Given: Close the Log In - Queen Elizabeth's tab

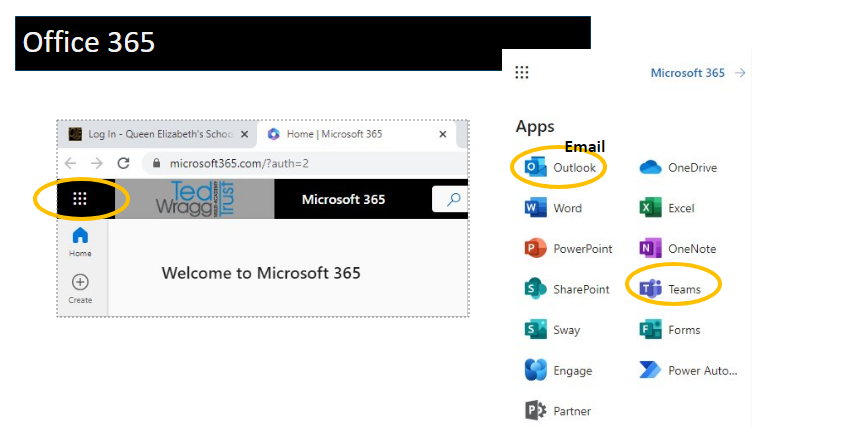Looking at the screenshot, I should (x=244, y=134).
